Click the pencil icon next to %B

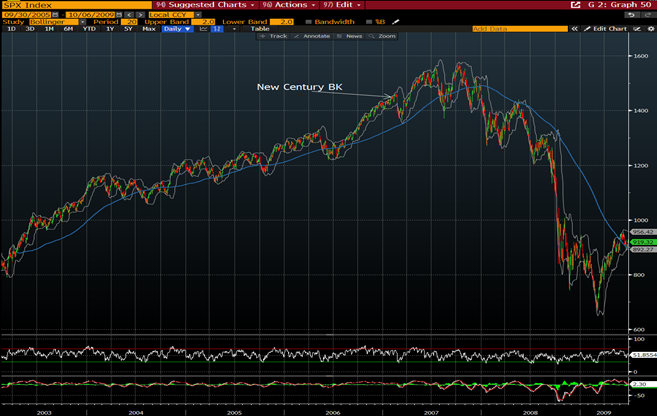point(396,21)
